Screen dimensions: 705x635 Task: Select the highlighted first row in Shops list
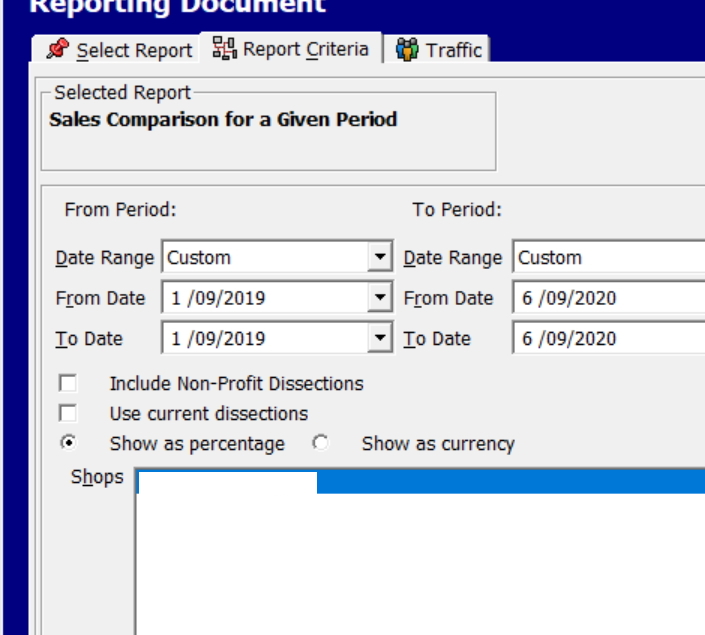pyautogui.click(x=421, y=482)
